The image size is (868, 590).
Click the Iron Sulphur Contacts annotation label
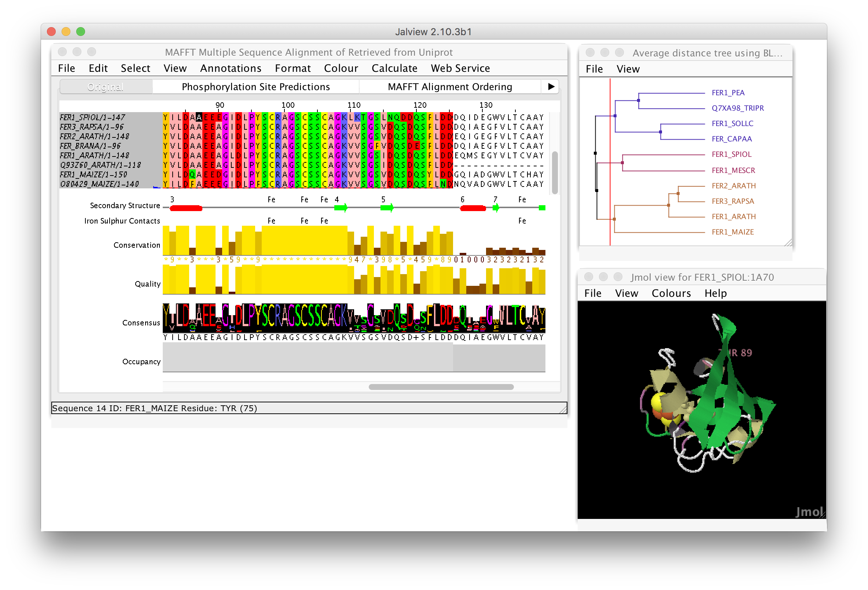[122, 221]
